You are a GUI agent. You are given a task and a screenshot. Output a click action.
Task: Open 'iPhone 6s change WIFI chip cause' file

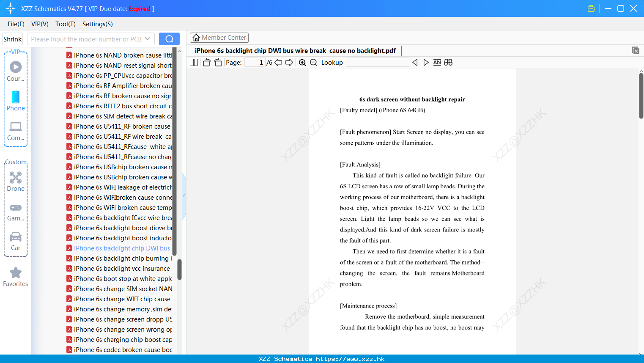point(119,299)
